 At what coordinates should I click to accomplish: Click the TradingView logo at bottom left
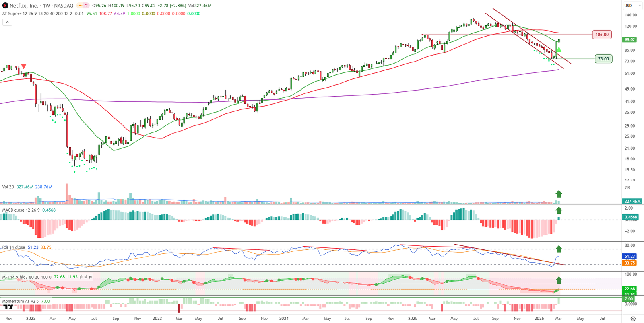point(8,307)
